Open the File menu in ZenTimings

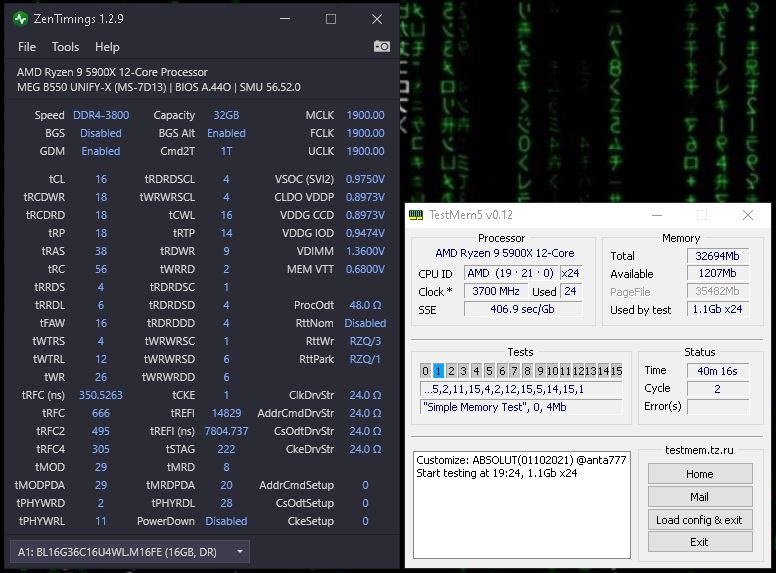[27, 47]
